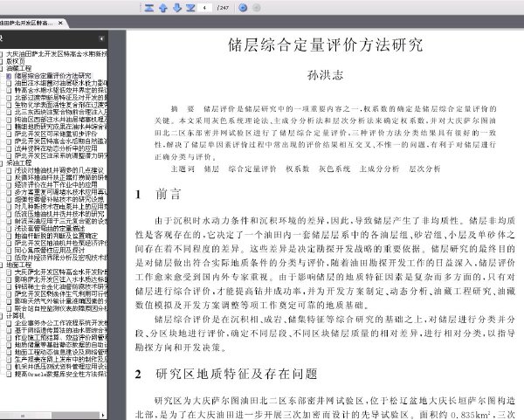Open the 影响天然气外输计量准确因素 bookmark

61,301
